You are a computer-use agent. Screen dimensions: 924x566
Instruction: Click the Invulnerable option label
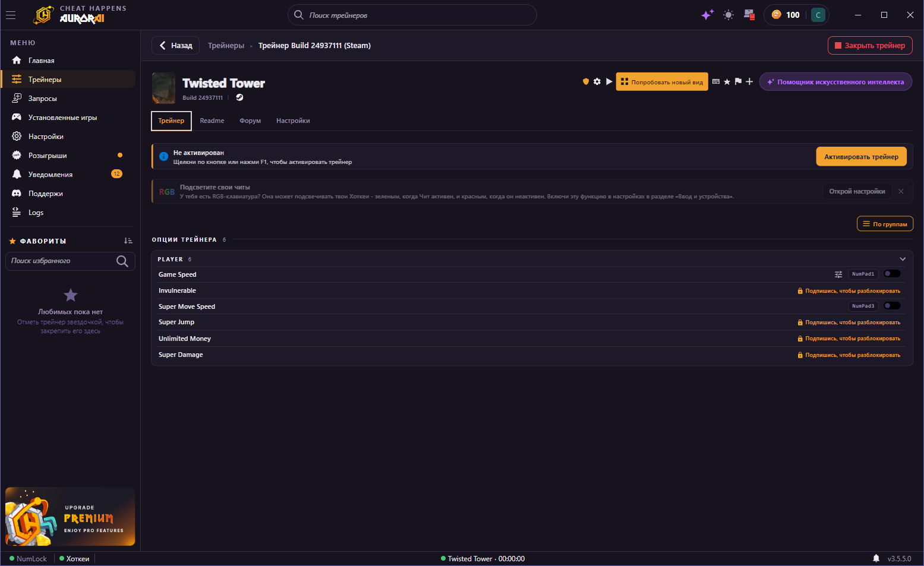click(x=177, y=290)
